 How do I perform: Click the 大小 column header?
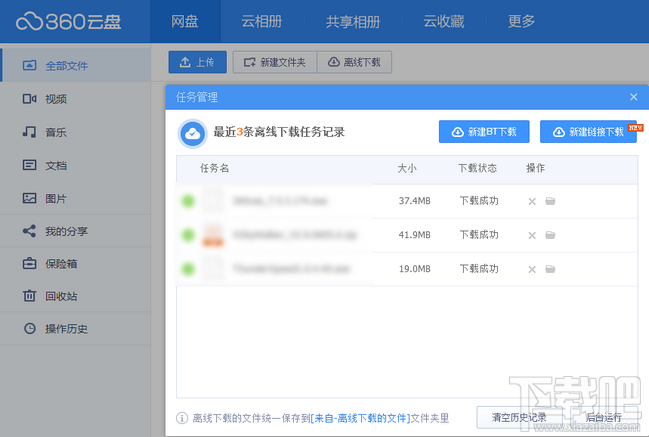[407, 168]
